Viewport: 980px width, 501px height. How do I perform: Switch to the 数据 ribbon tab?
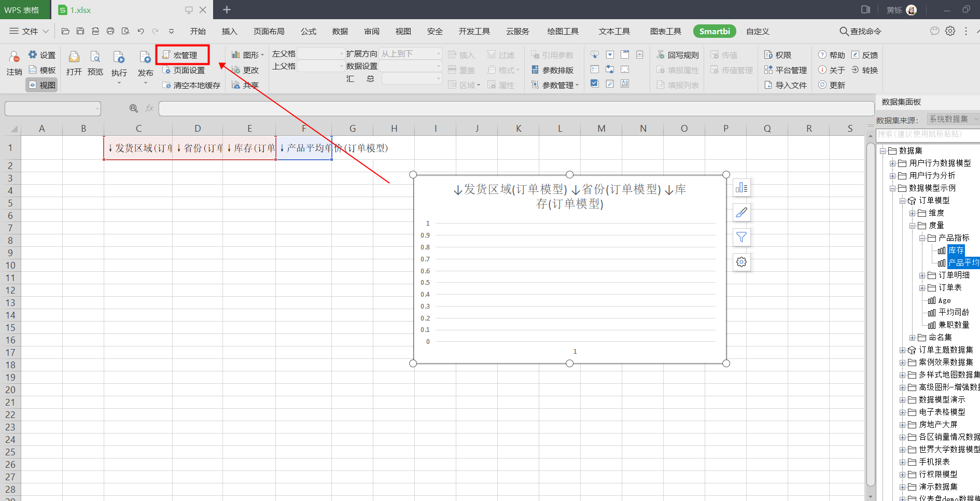[x=340, y=31]
